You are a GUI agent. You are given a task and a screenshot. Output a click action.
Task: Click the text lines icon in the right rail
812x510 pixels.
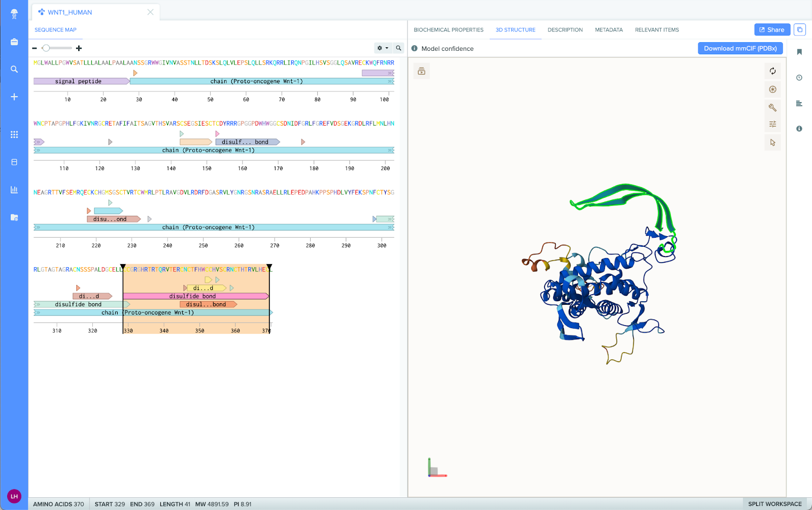[799, 104]
